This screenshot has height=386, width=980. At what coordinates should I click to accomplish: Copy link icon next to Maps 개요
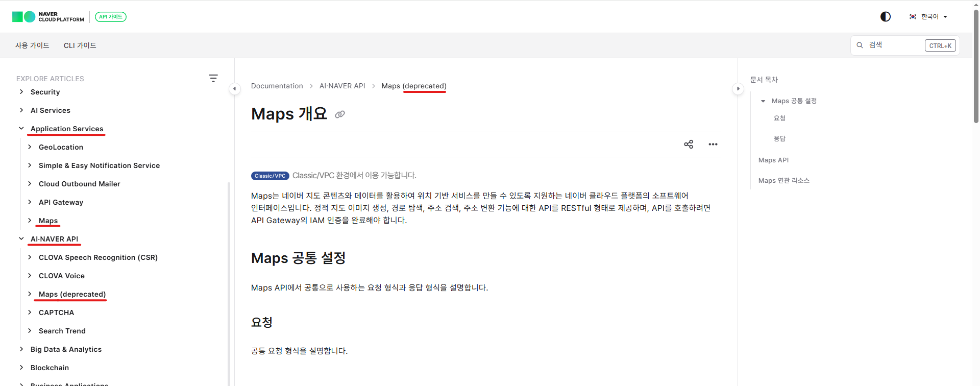click(x=340, y=114)
